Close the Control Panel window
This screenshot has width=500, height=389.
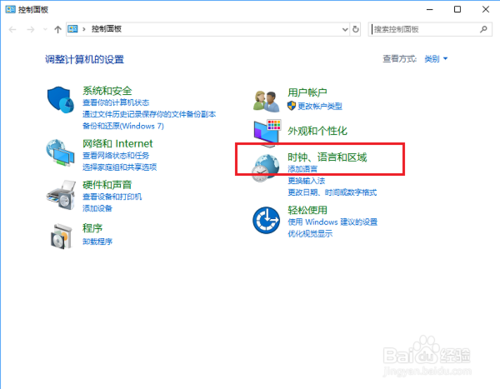(486, 9)
